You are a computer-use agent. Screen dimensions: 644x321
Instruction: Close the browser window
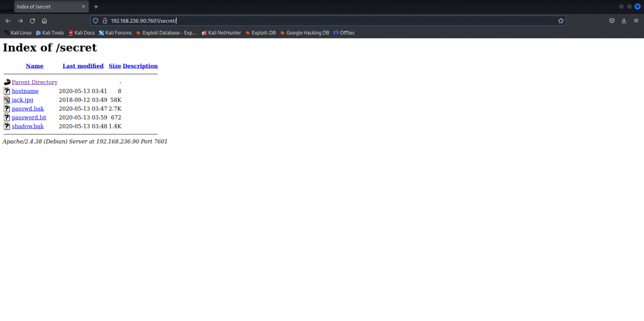(x=638, y=6)
